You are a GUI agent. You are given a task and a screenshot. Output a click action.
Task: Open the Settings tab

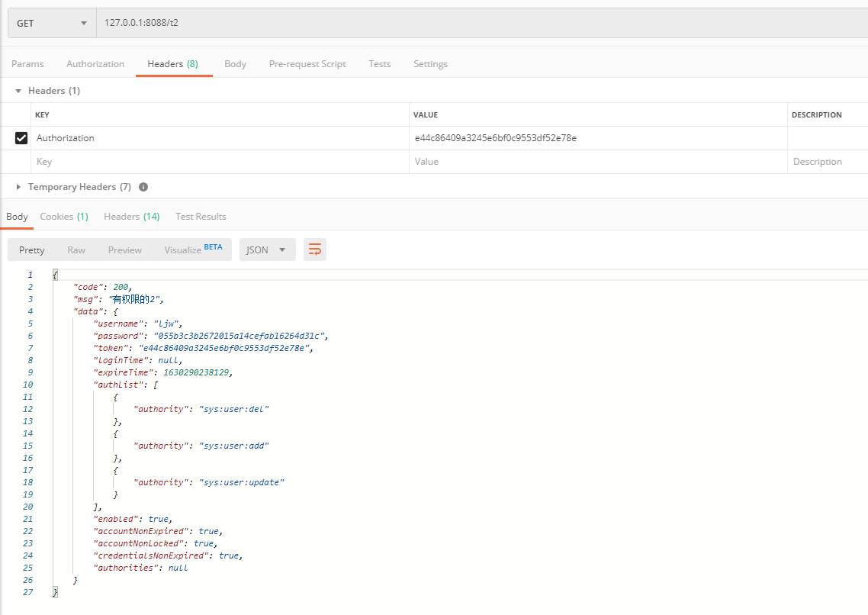click(x=431, y=64)
